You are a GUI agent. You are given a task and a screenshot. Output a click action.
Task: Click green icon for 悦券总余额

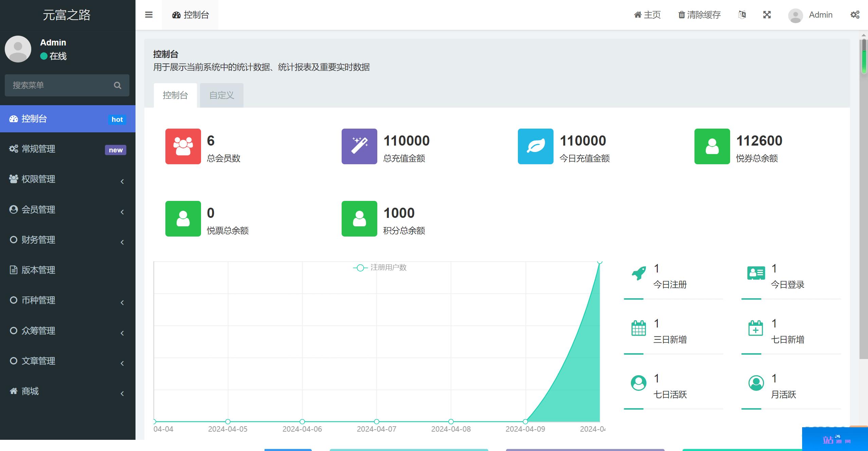(x=712, y=146)
